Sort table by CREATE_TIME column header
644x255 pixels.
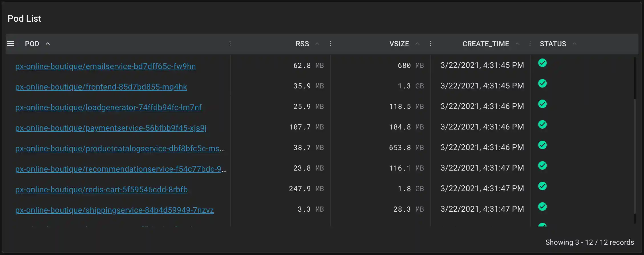[485, 44]
